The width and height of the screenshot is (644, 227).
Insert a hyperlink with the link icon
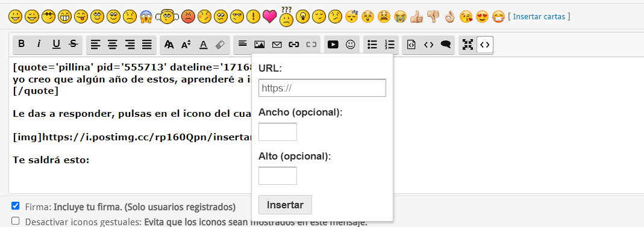pos(294,45)
